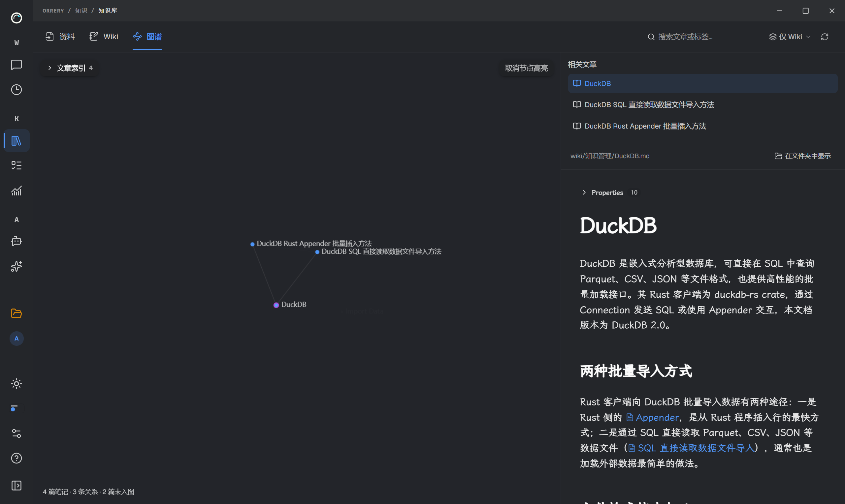
Task: Open the 仅 Wiki filter dropdown
Action: coord(790,37)
